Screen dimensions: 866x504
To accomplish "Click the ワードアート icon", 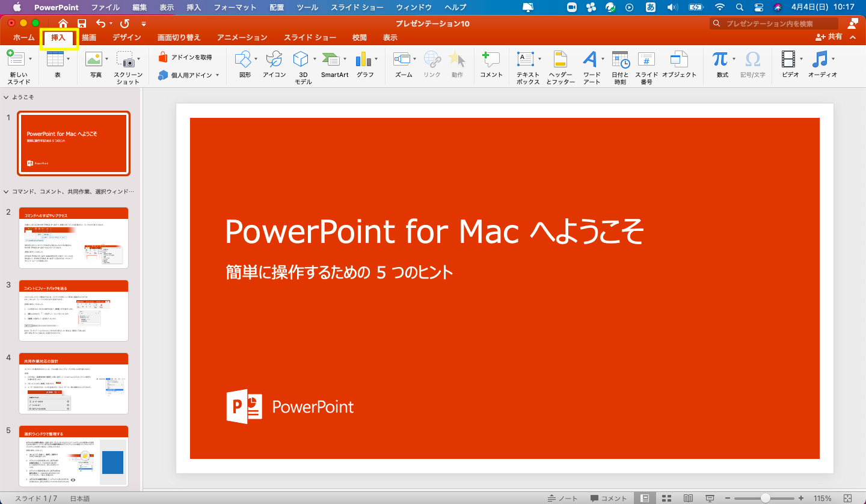I will [x=590, y=59].
